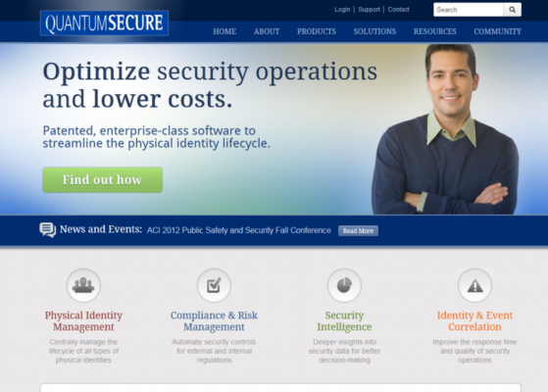Click the QuantumSecure logo
The image size is (548, 392).
click(104, 24)
